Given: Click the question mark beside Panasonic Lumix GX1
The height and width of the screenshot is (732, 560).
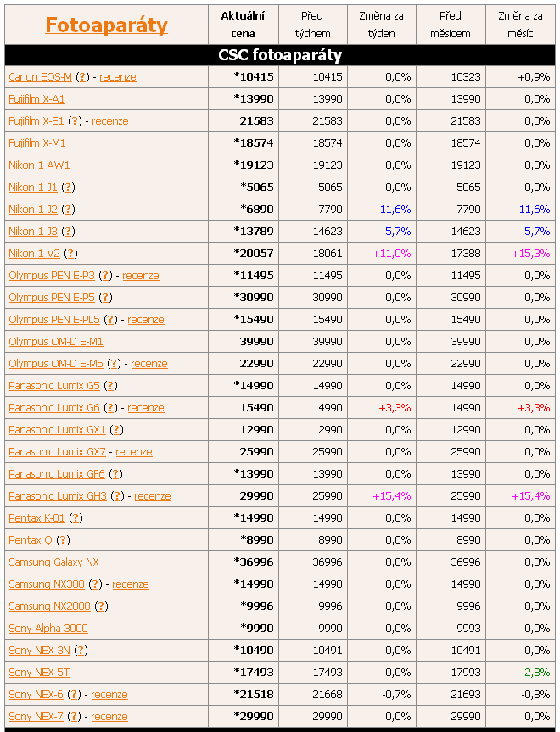Looking at the screenshot, I should 117,430.
